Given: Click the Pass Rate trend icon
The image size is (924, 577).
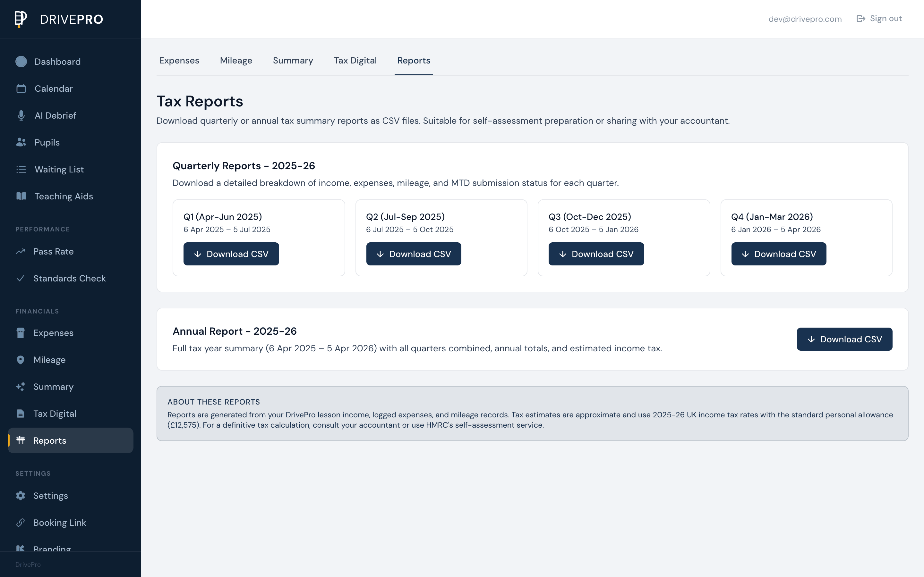Looking at the screenshot, I should click(21, 251).
